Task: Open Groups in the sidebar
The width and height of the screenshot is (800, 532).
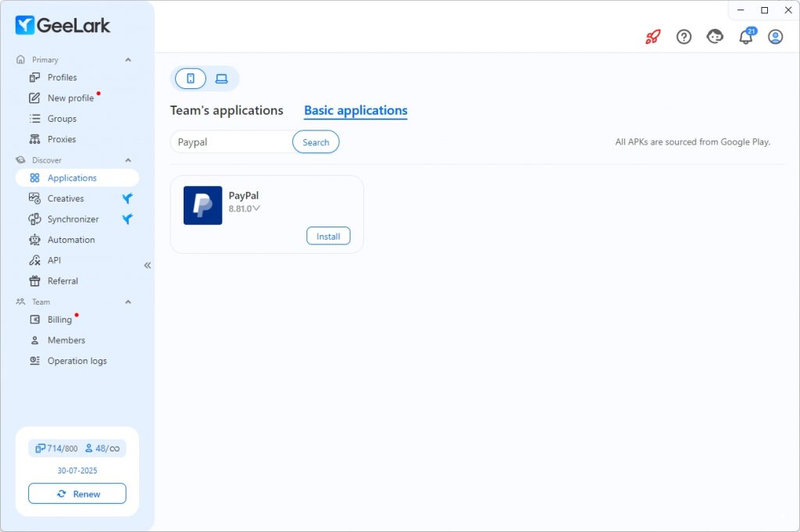Action: click(x=77, y=118)
